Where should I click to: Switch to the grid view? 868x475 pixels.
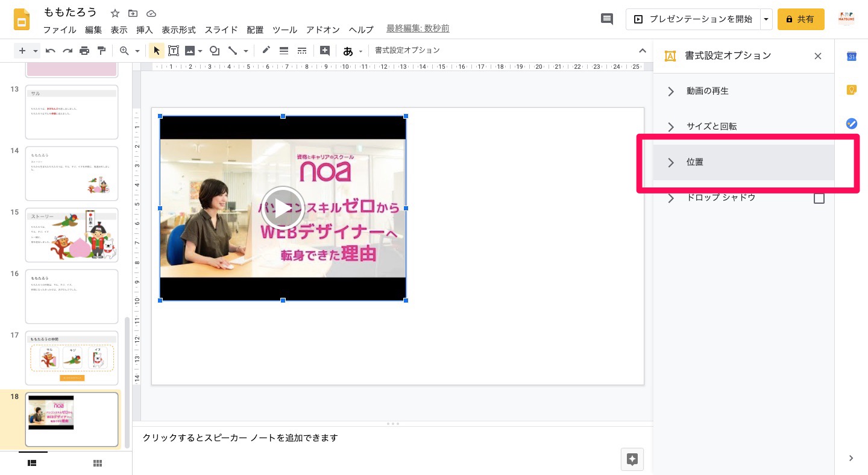tap(97, 462)
